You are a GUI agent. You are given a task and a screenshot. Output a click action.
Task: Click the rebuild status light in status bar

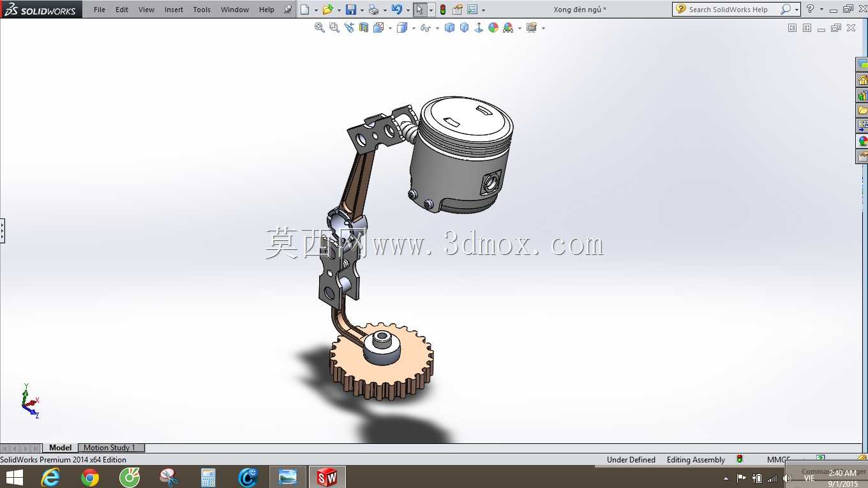[740, 459]
